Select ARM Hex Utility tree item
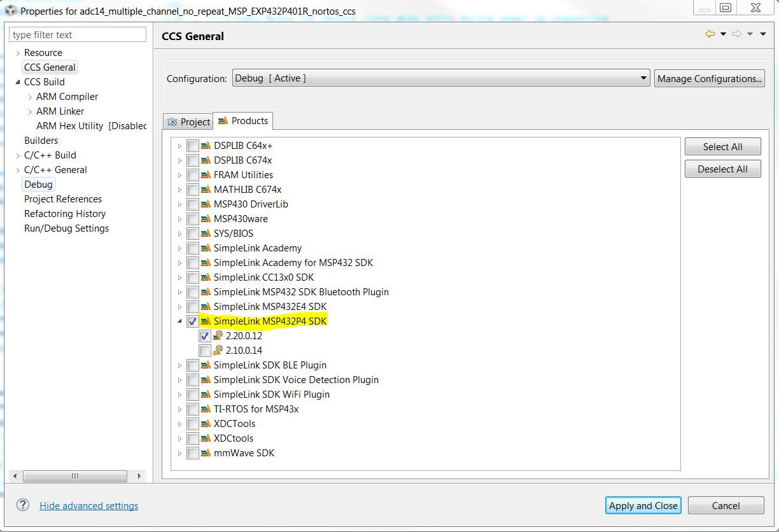This screenshot has width=779, height=532. [91, 126]
